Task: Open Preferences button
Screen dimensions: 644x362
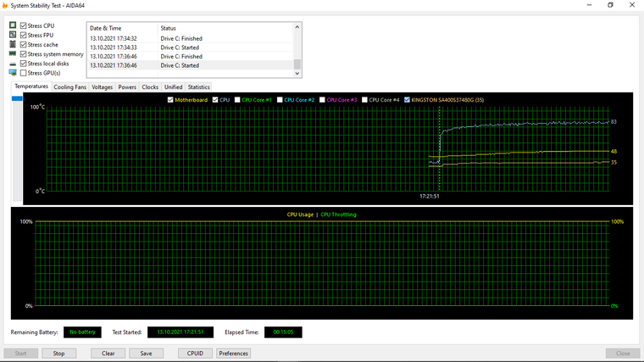Action: pos(233,354)
